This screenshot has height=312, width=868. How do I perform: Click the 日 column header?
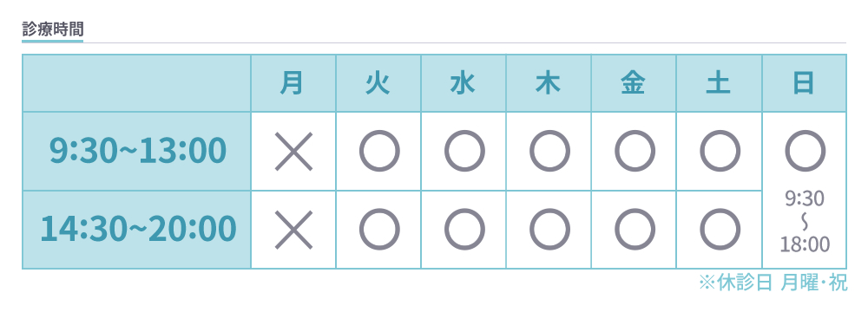pos(805,83)
